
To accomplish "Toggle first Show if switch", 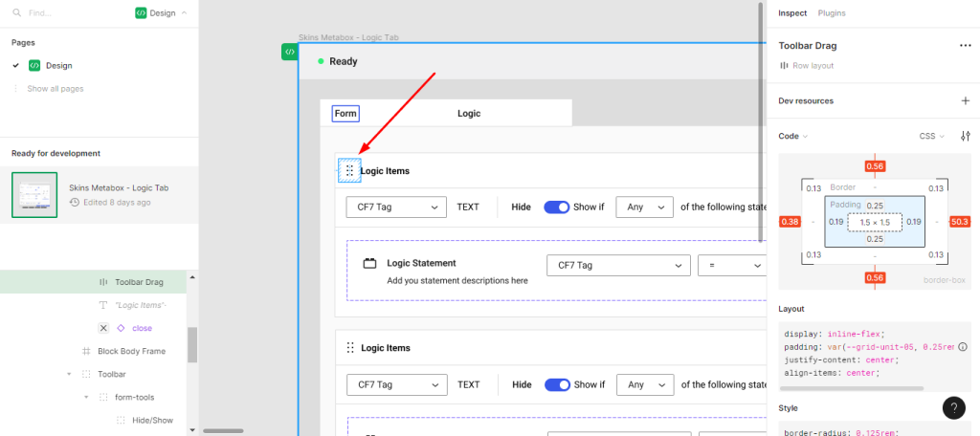I will 557,207.
